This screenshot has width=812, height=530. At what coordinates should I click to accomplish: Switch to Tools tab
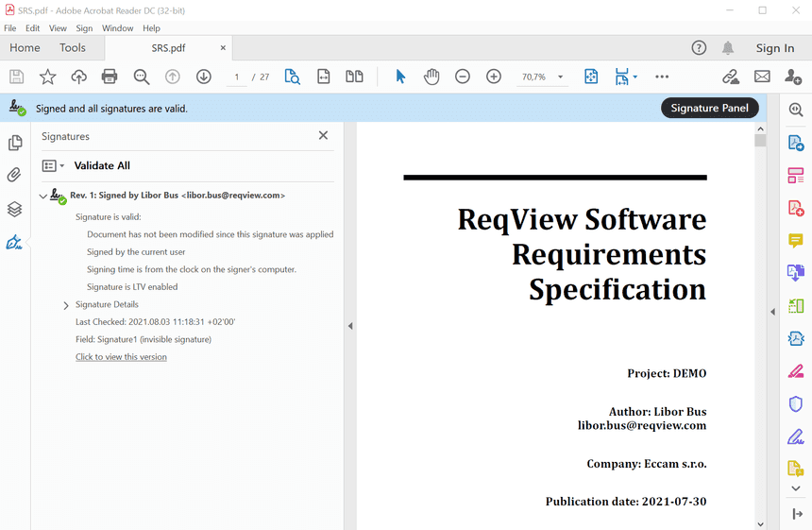[73, 47]
